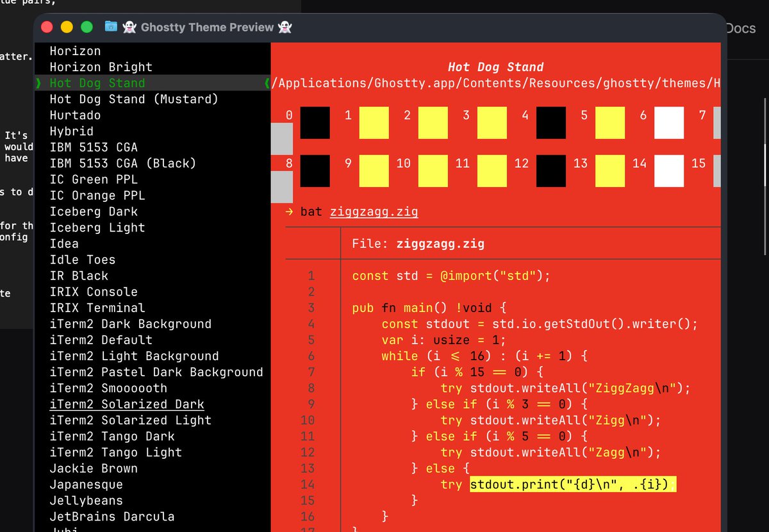
Task: Choose iTerm2 Tango Dark theme
Action: pyautogui.click(x=112, y=436)
